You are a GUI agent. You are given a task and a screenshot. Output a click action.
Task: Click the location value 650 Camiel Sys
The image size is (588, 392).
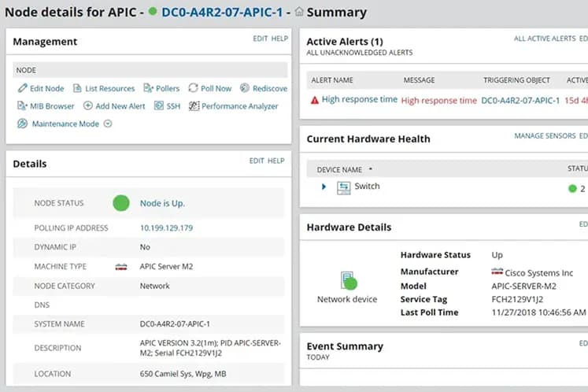click(183, 374)
